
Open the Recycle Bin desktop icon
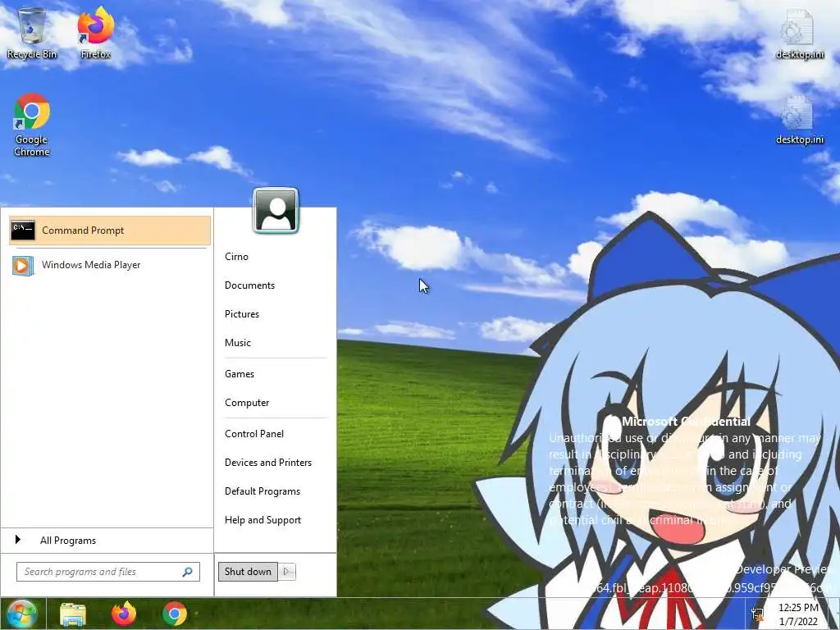click(x=32, y=32)
